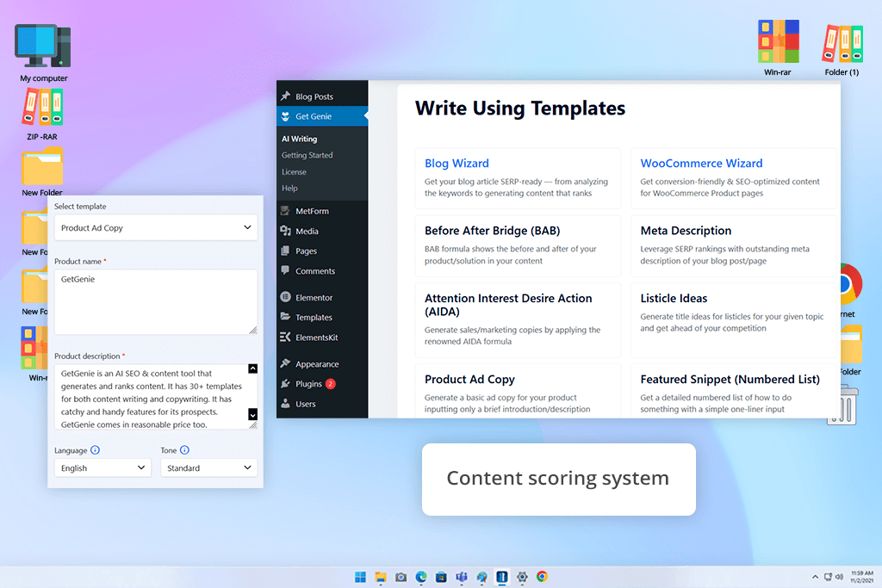The image size is (882, 588).
Task: Open the Win-rar desktop icon at top right
Action: (x=778, y=41)
